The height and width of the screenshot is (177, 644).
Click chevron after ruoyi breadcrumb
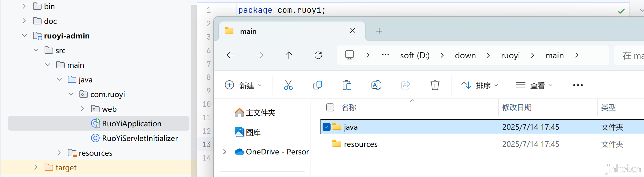tap(532, 55)
